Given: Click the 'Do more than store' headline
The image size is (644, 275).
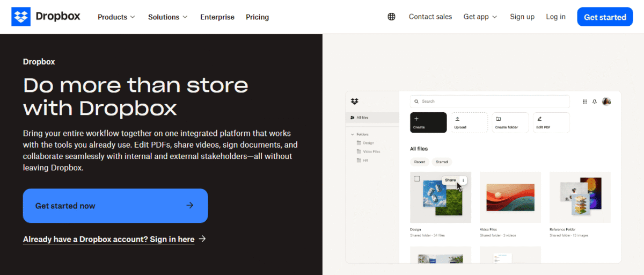Looking at the screenshot, I should [136, 85].
